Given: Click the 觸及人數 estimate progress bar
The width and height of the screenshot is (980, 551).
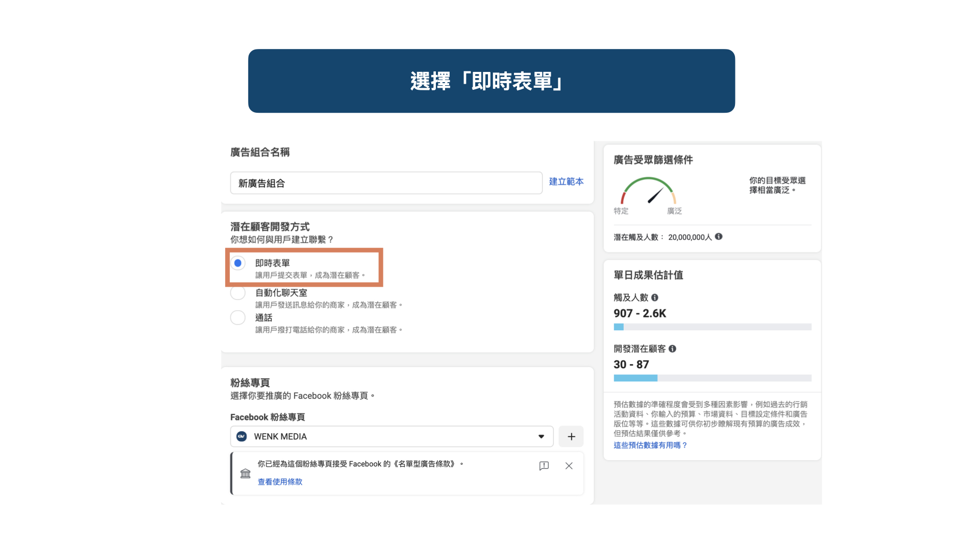Looking at the screenshot, I should (712, 327).
